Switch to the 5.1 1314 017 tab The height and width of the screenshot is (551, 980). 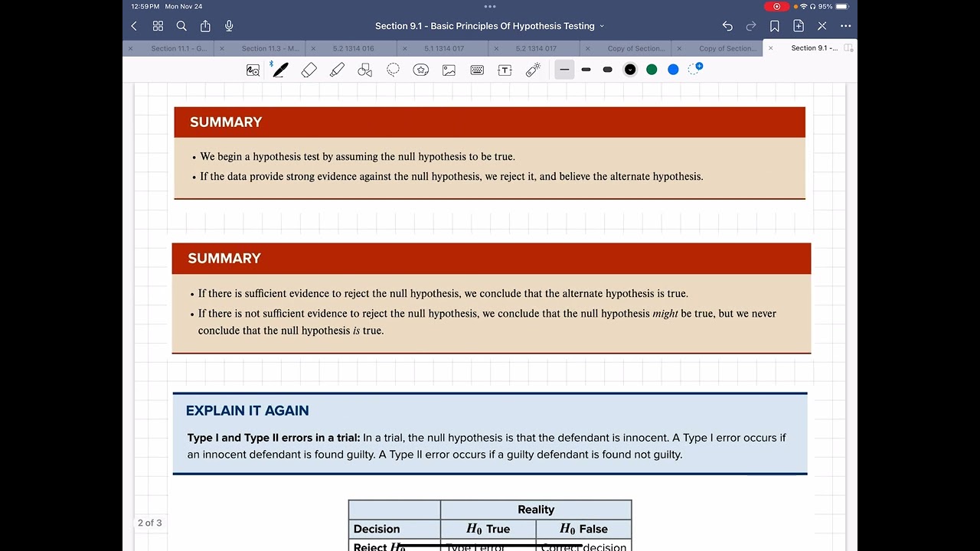point(444,48)
